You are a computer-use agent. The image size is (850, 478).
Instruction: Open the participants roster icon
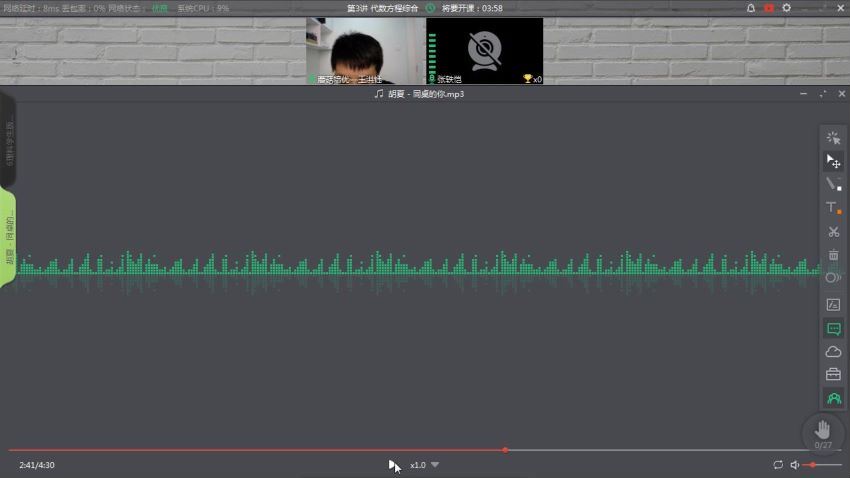[x=834, y=398]
